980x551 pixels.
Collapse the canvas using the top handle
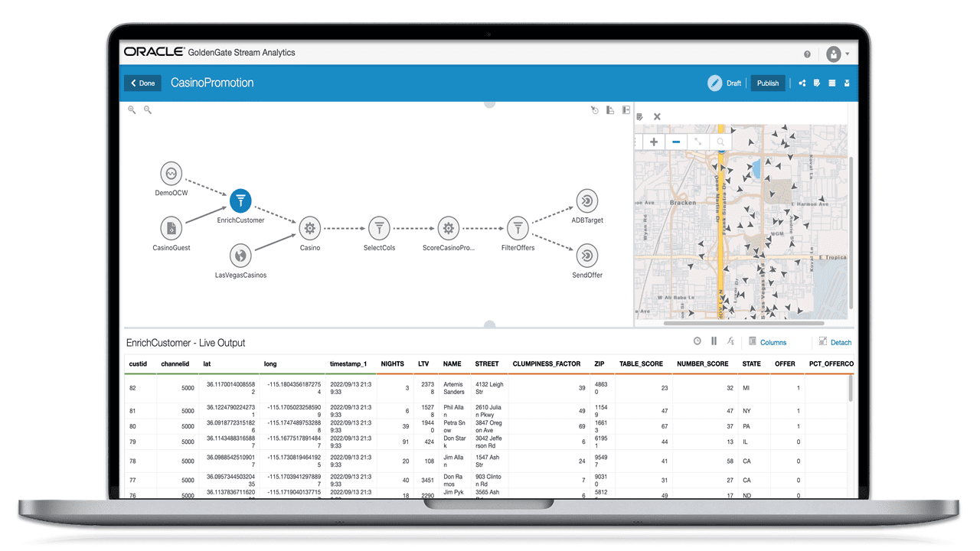[x=489, y=104]
